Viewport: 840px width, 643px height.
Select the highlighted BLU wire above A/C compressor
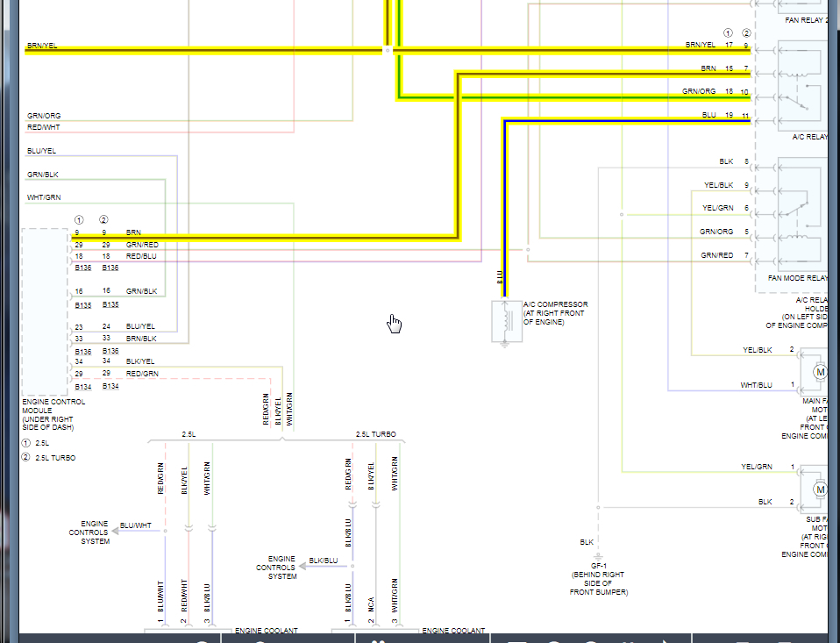tap(504, 209)
